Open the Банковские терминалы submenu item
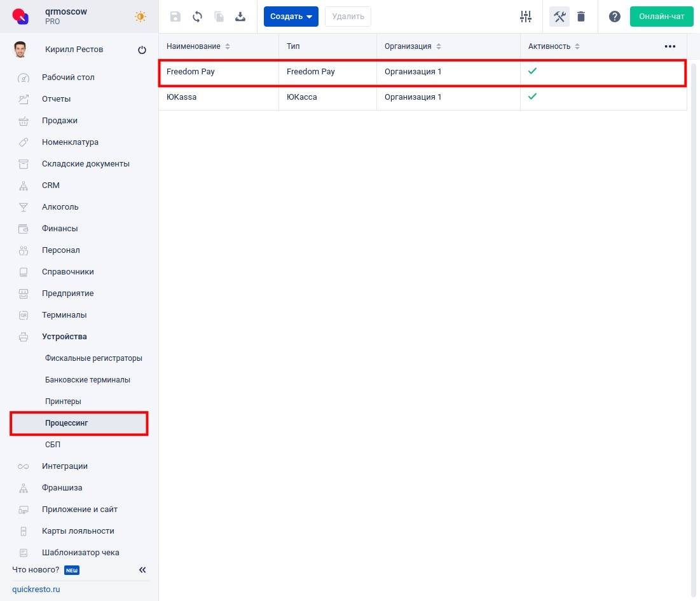 pyautogui.click(x=88, y=380)
